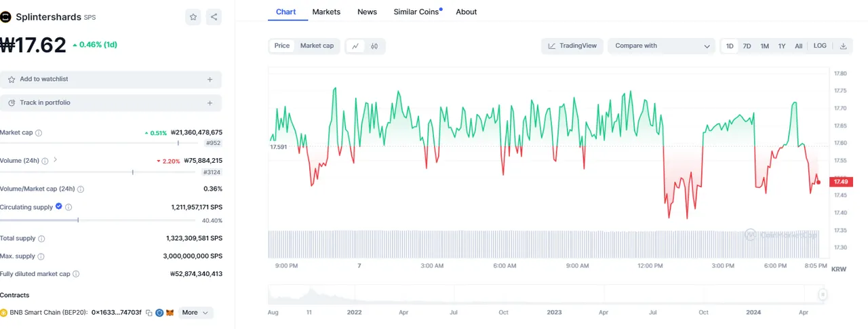Show info tooltip for Fully diluted market cap

76,274
